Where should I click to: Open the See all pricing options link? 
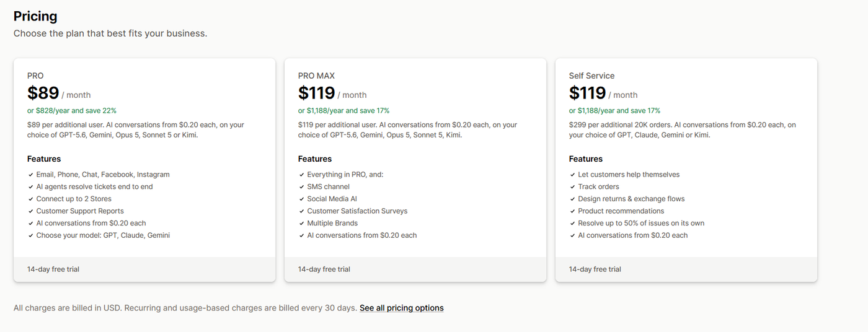point(401,308)
